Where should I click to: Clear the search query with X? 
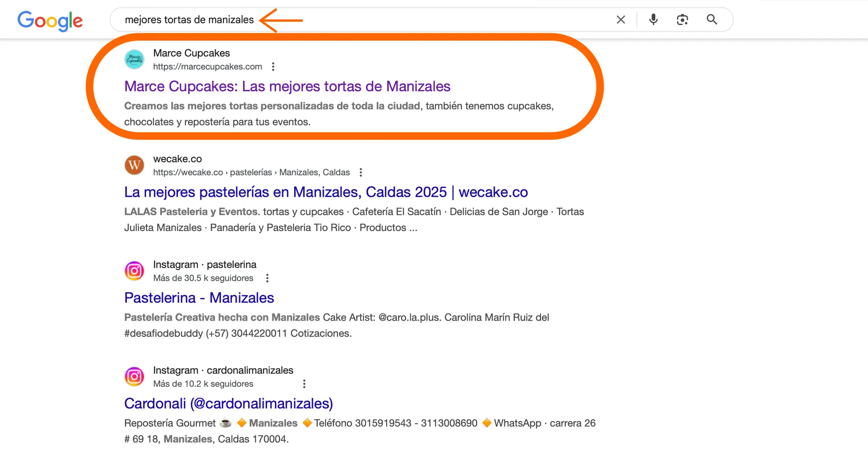tap(621, 20)
